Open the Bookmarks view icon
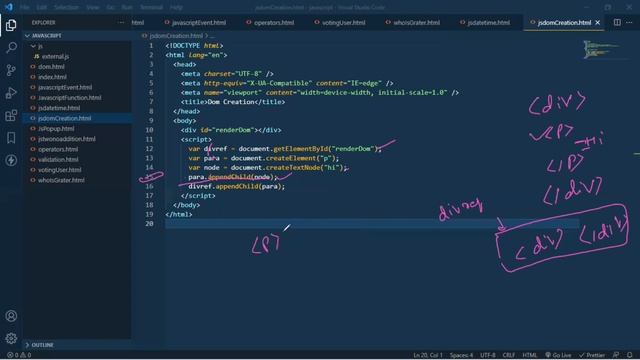The width and height of the screenshot is (640, 360). [x=11, y=138]
